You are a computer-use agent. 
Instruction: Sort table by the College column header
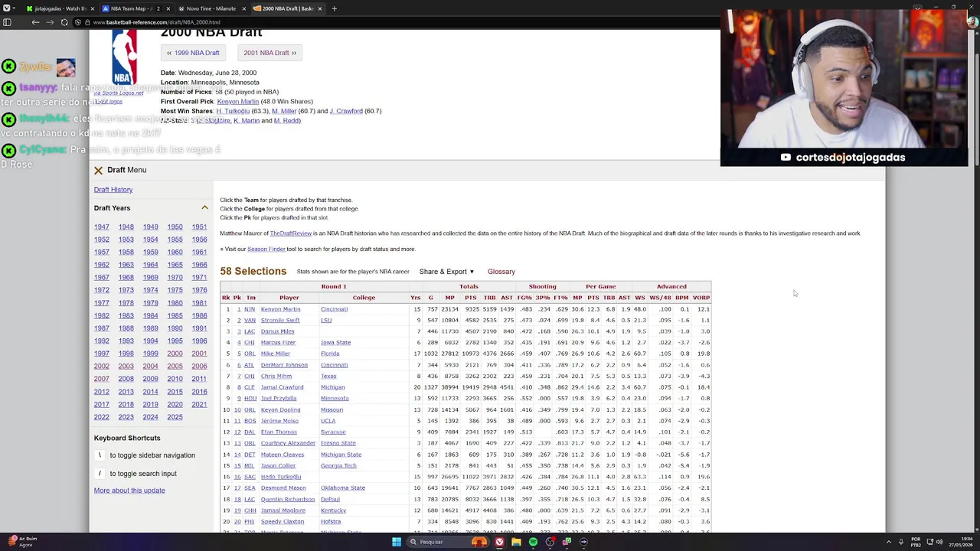[x=364, y=298]
